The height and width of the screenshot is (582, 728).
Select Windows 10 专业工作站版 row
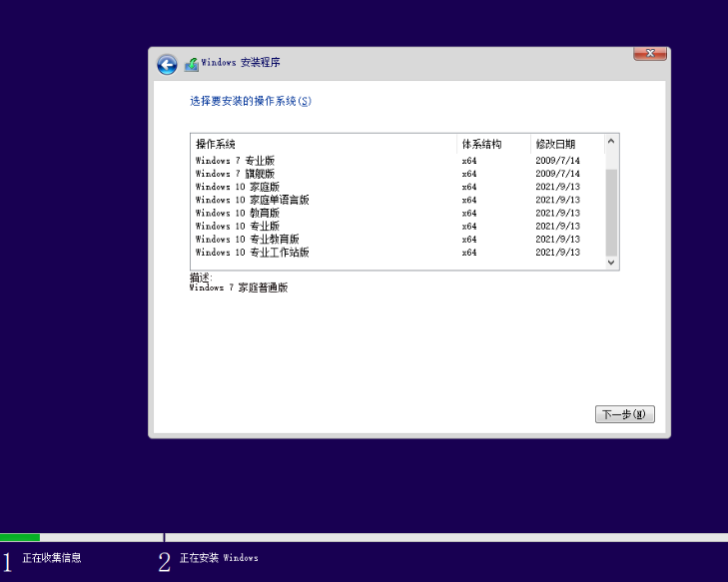397,252
